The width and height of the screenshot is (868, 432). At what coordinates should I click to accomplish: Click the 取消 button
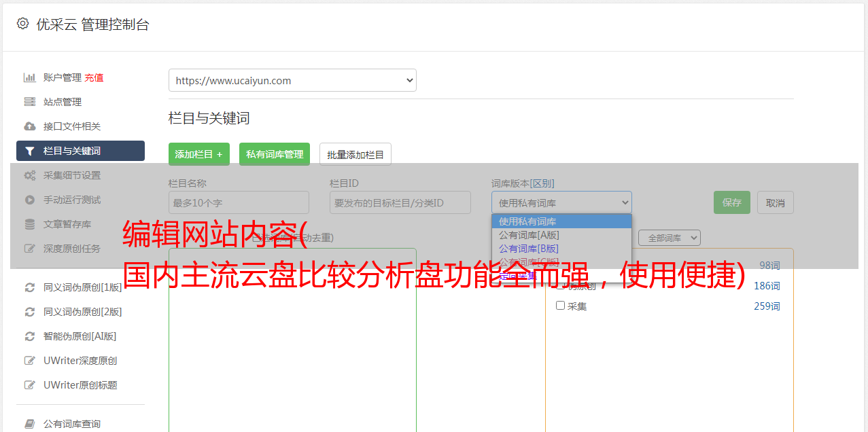click(776, 202)
